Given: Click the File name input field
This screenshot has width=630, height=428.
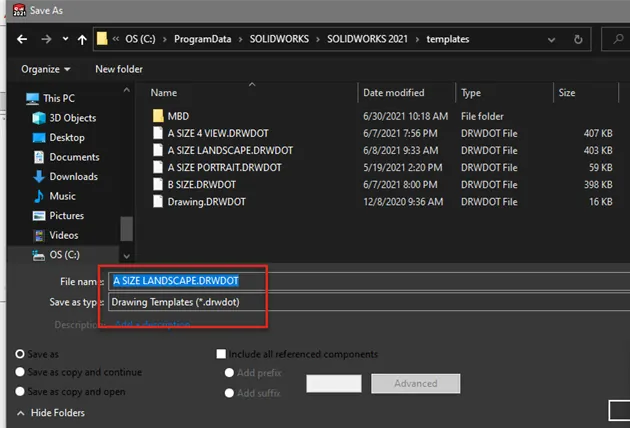Looking at the screenshot, I should 369,281.
